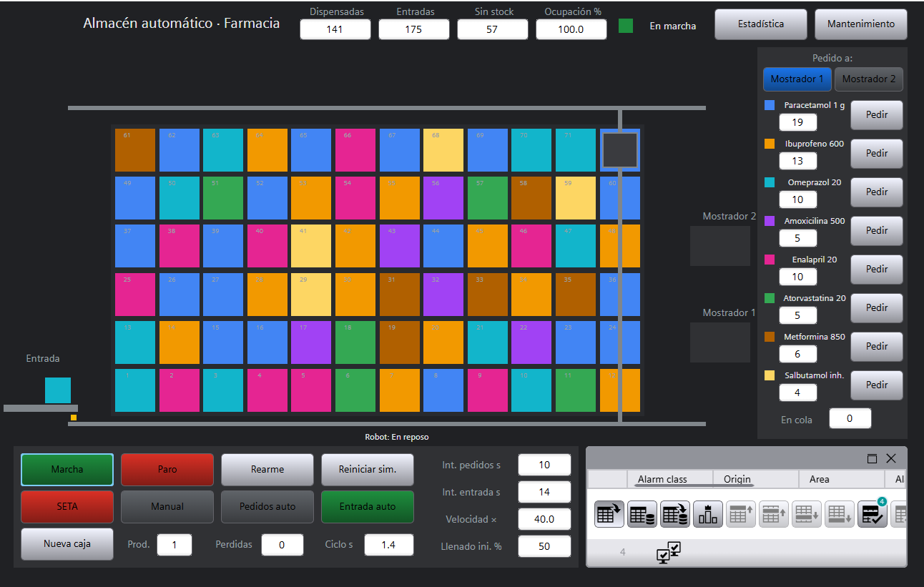
Task: Open logged alarms update view with arrow and database
Action: pyautogui.click(x=675, y=514)
